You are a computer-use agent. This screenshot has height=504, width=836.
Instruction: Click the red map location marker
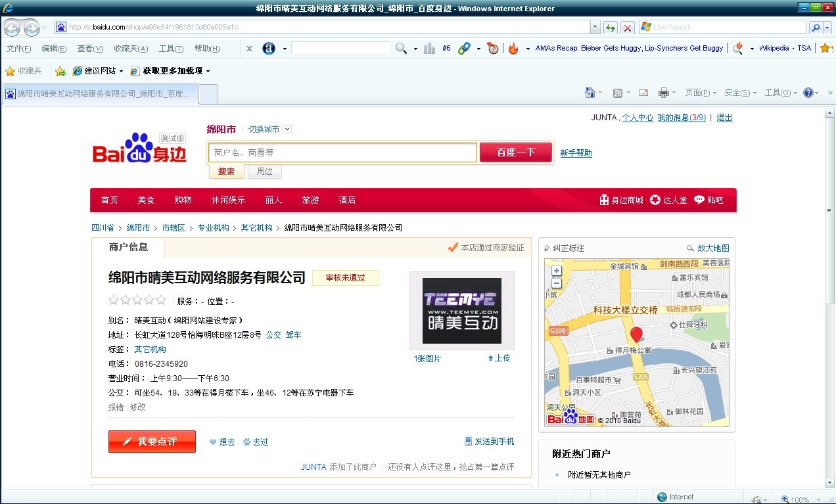[636, 334]
